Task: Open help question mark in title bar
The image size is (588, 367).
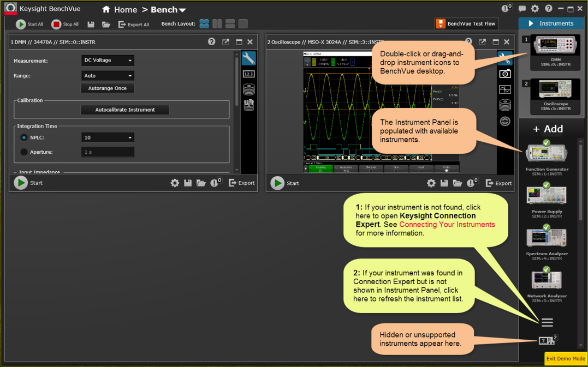Action: [549, 9]
